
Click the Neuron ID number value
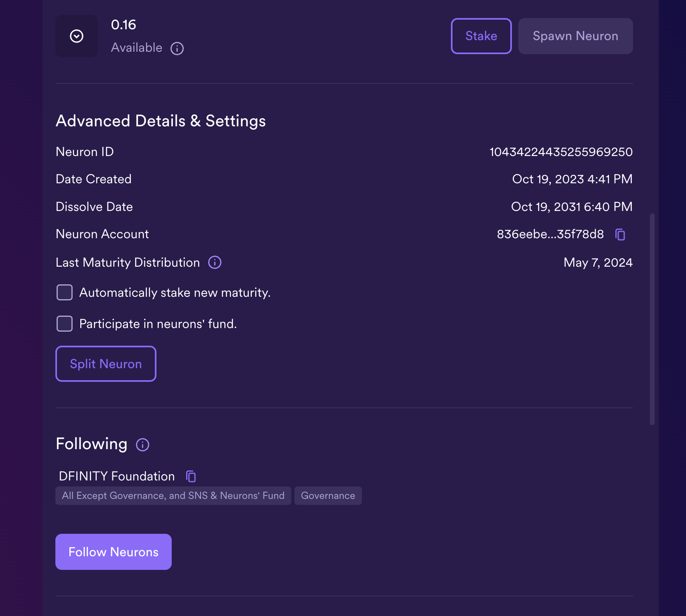[x=561, y=152]
